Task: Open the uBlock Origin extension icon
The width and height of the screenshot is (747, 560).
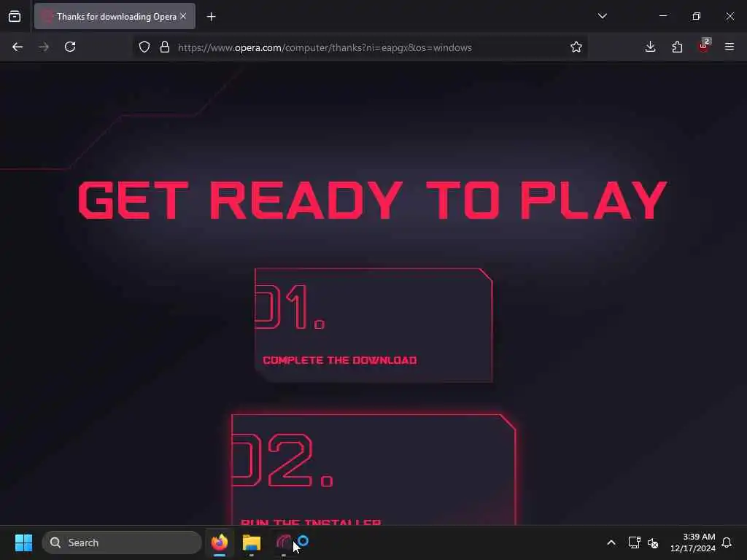Action: coord(704,46)
